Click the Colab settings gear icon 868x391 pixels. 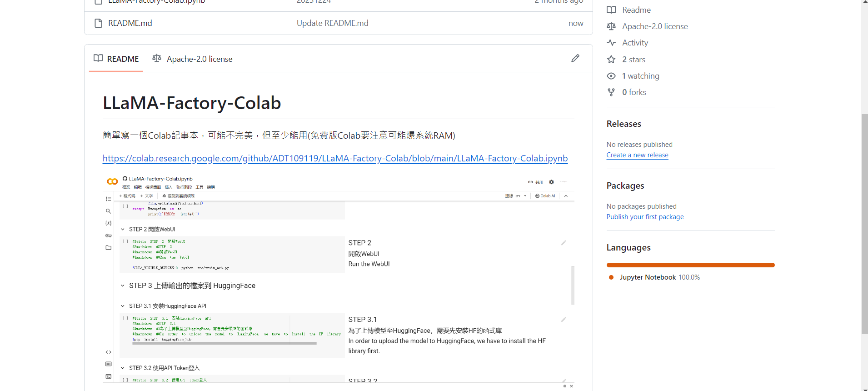coord(551,182)
